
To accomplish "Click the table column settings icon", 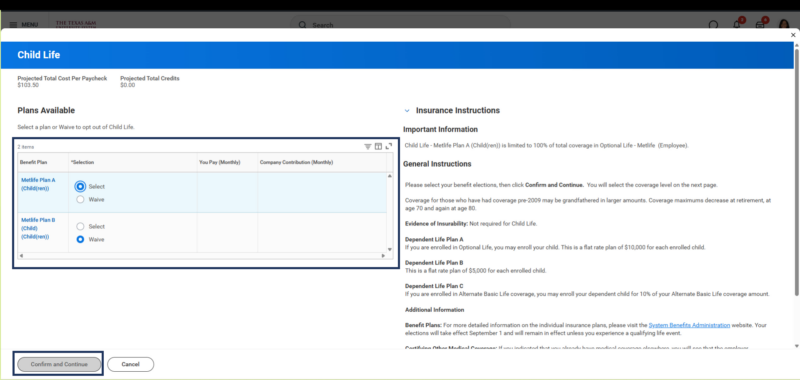I will point(378,146).
